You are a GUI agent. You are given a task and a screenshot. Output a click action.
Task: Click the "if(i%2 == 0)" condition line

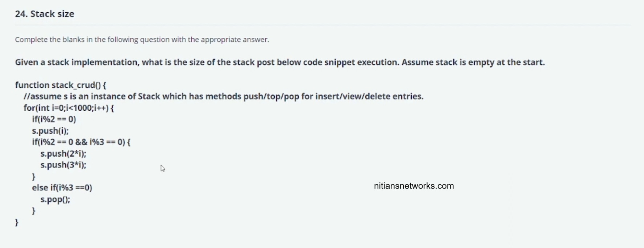pyautogui.click(x=54, y=119)
